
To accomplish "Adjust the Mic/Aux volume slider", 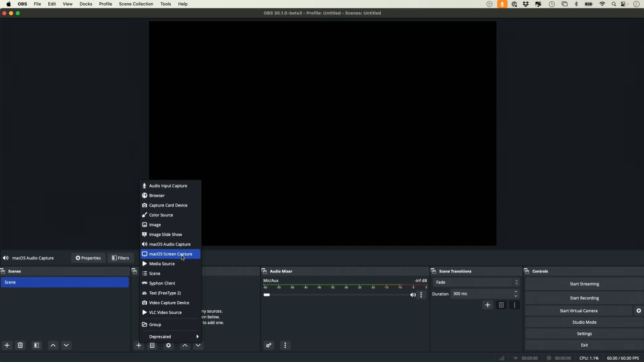I will tap(336, 295).
